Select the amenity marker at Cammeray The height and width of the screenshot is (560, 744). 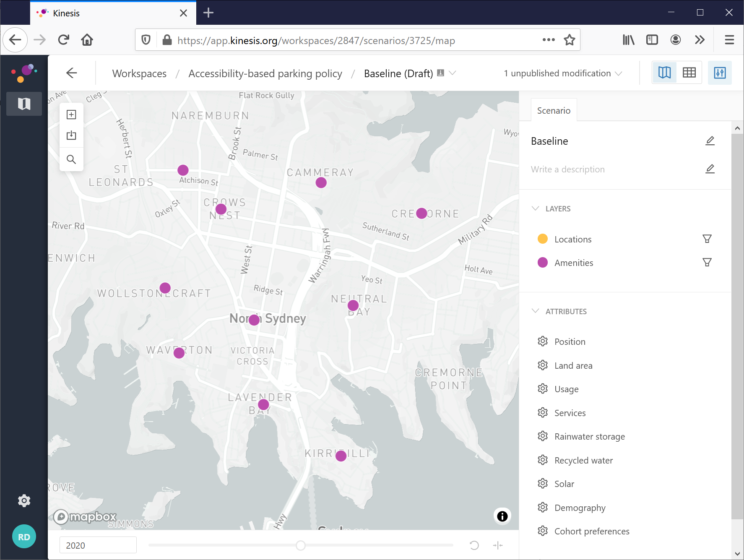point(321,182)
